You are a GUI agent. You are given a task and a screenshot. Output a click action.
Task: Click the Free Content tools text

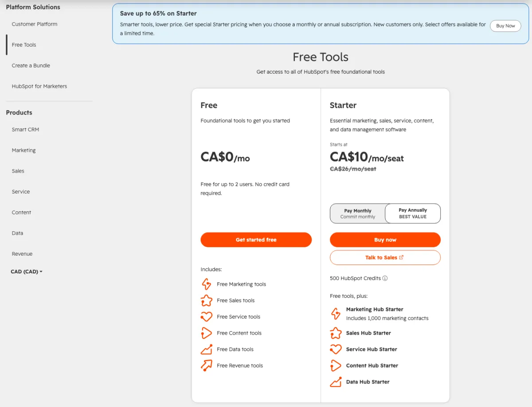[239, 333]
